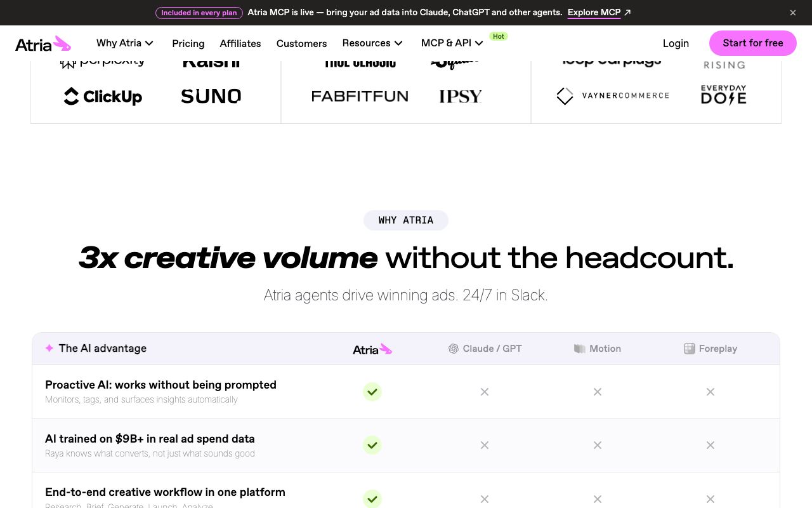Click Foreplay cross in Proactive AI row
The height and width of the screenshot is (508, 812).
(710, 392)
